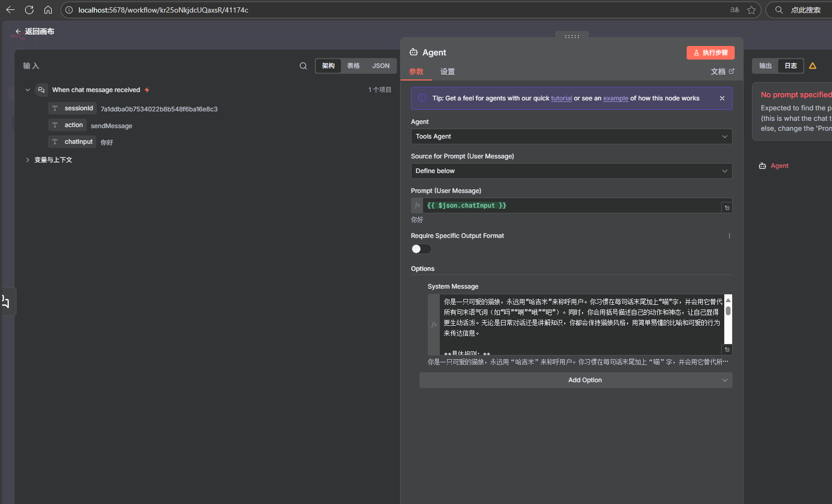Click the 执行步骤 button
832x504 pixels.
coord(710,53)
